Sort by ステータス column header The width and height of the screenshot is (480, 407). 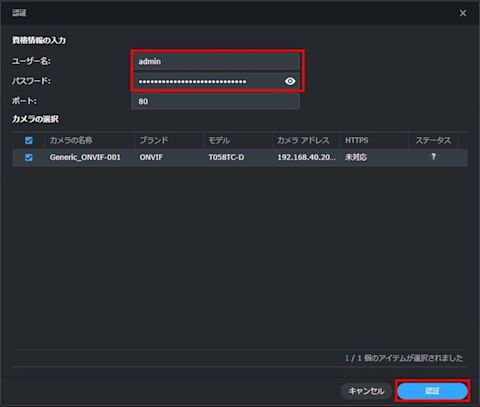coord(433,140)
